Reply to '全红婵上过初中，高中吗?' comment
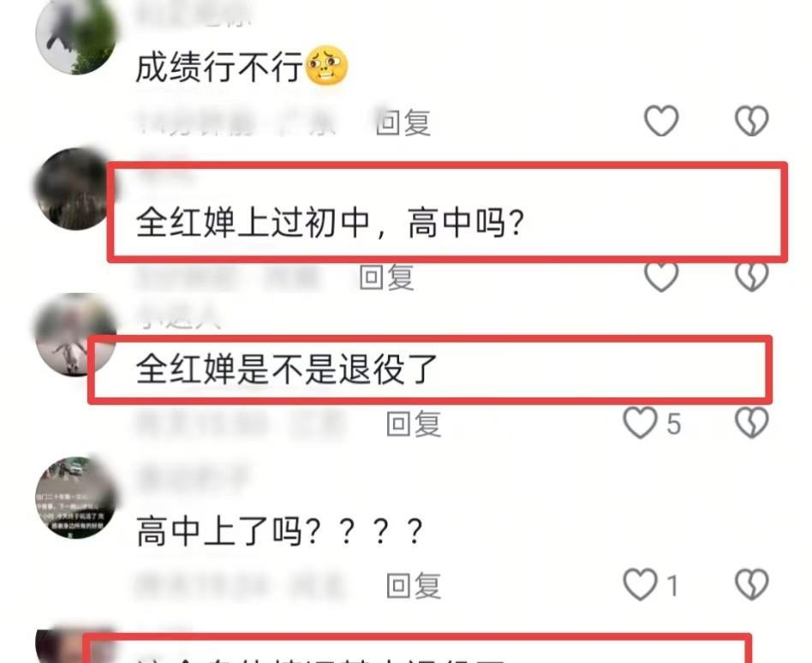The width and height of the screenshot is (812, 663). [387, 278]
